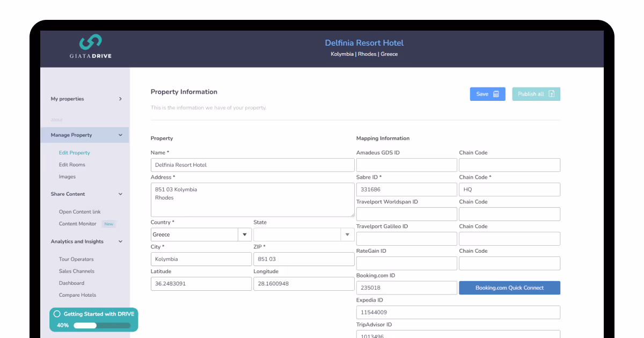This screenshot has height=338, width=644.
Task: Click the Getting Started with DRIVE circle
Action: [x=57, y=314]
